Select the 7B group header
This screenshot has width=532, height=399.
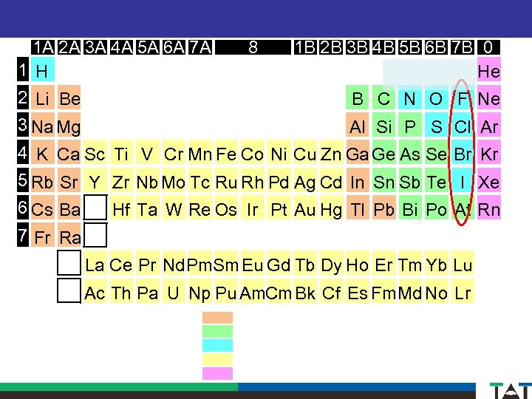463,47
